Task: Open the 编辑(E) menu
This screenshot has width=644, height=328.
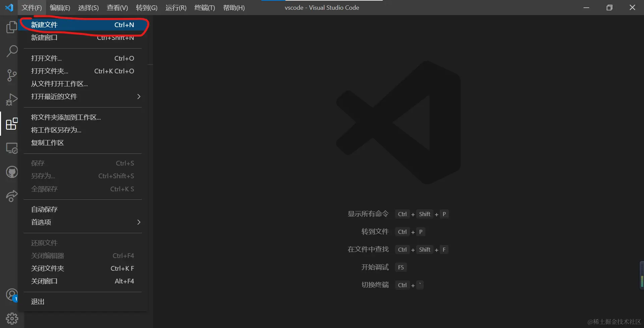Action: pos(60,7)
